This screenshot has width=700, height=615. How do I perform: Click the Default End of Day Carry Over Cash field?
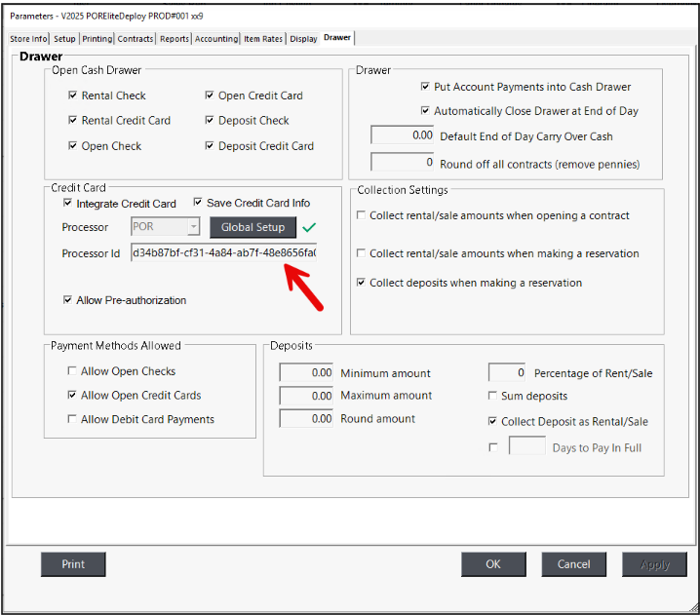[403, 135]
